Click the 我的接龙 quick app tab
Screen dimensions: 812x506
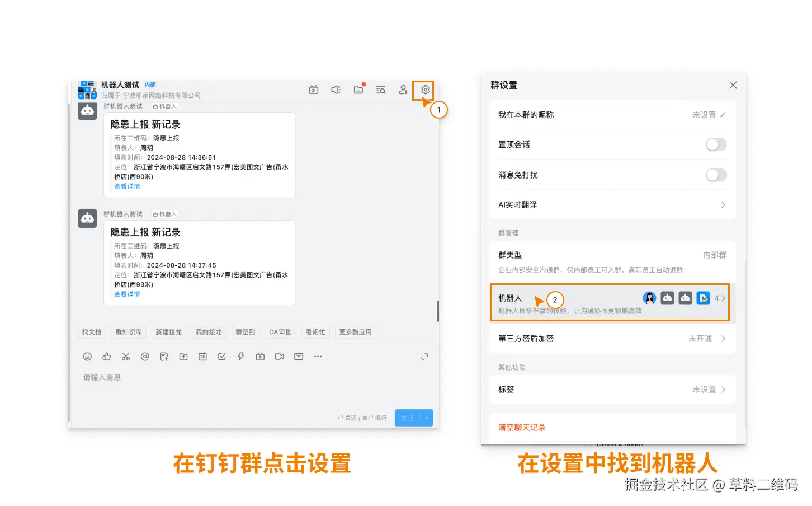[209, 332]
